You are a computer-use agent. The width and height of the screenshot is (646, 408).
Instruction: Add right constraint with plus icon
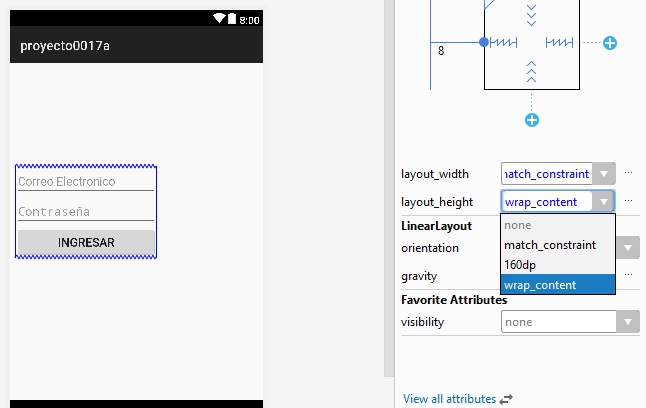click(609, 43)
